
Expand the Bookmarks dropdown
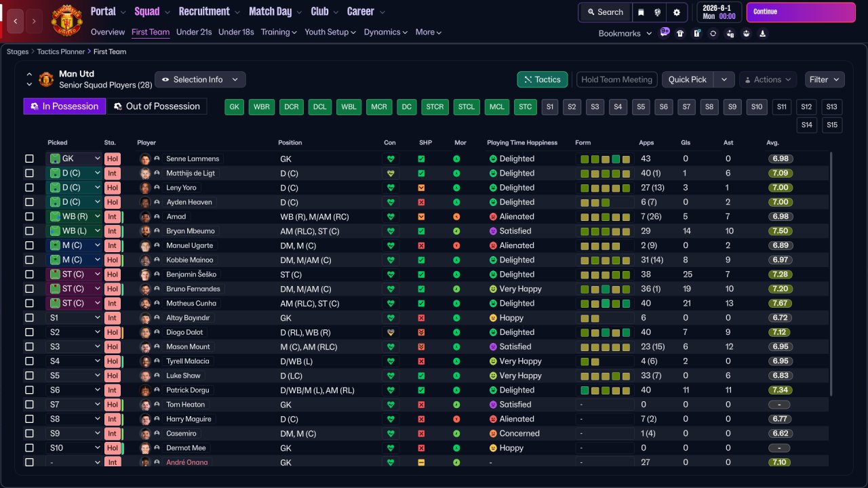(625, 33)
